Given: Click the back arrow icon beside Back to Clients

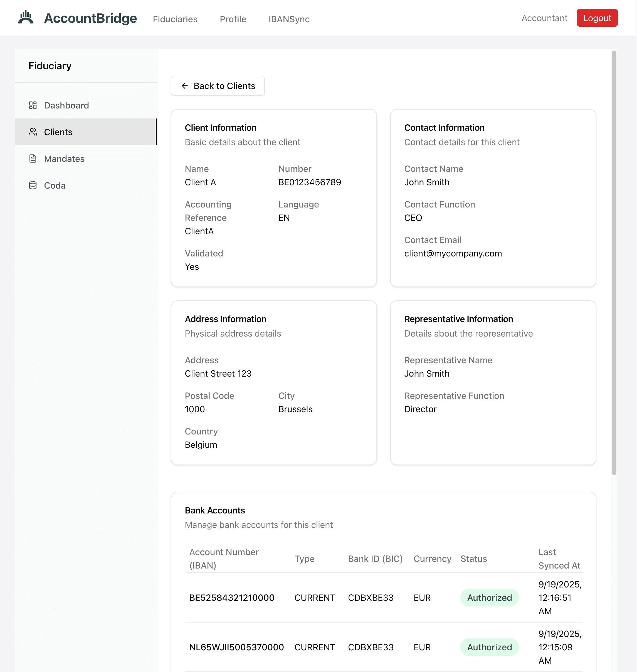Looking at the screenshot, I should coord(184,86).
